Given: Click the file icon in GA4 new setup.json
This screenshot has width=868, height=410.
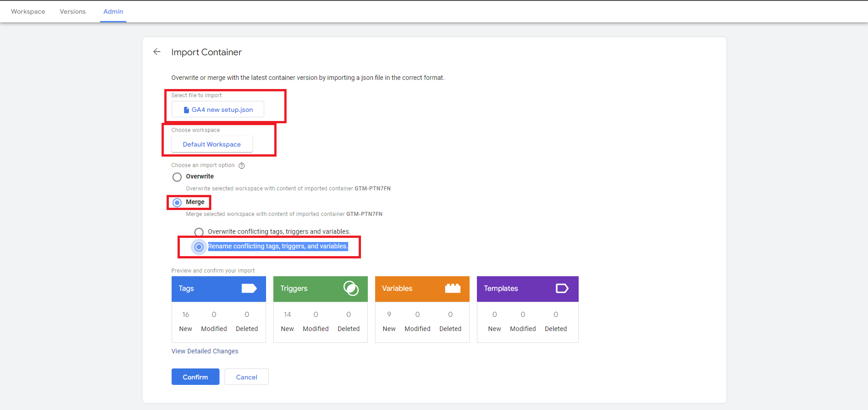Looking at the screenshot, I should (186, 110).
